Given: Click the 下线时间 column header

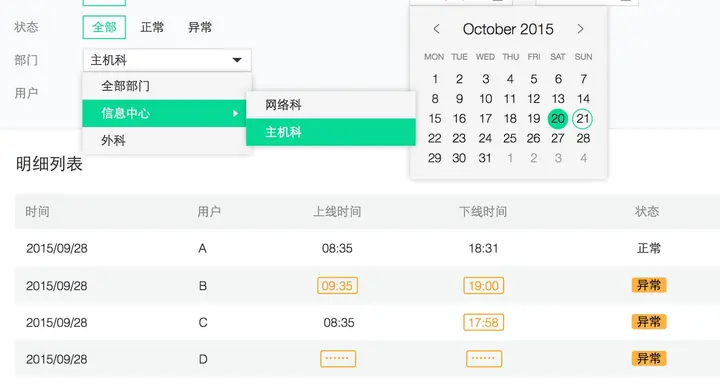Looking at the screenshot, I should click(x=483, y=212).
